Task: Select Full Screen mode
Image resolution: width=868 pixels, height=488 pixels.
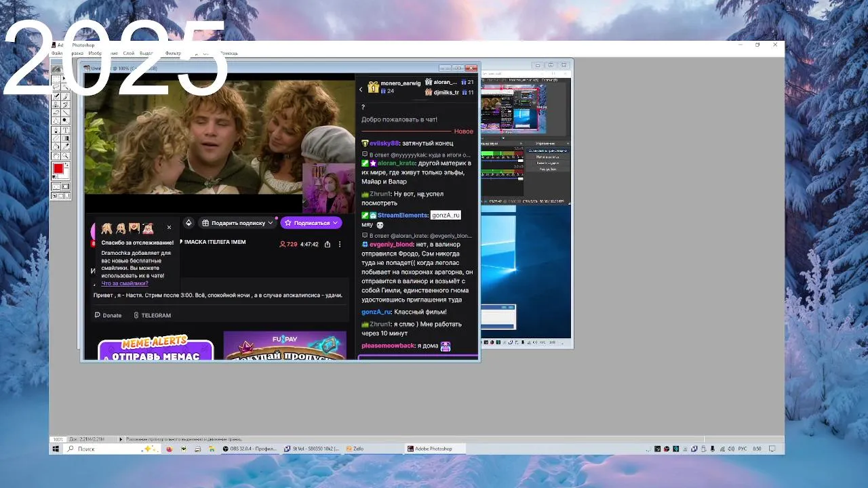Action: (67, 196)
